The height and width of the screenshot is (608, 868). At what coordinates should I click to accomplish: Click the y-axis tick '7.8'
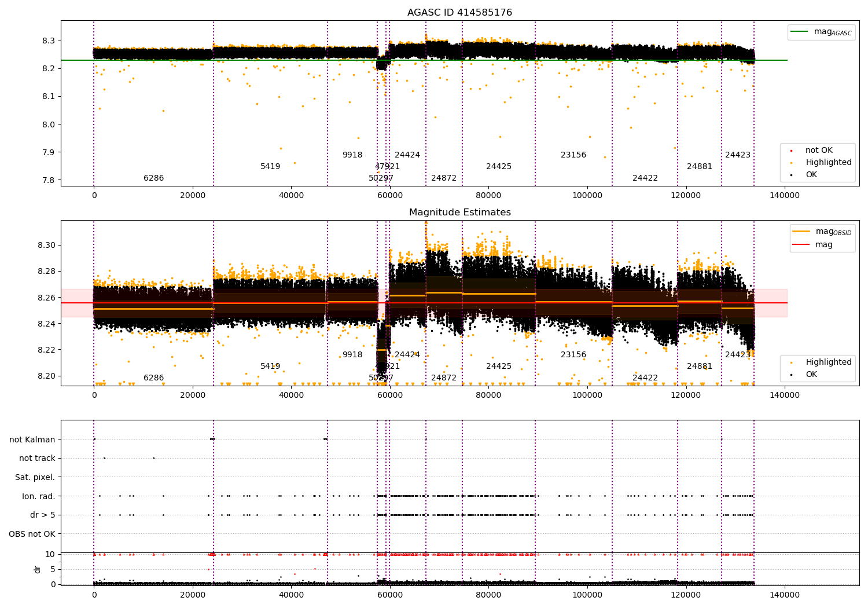pyautogui.click(x=49, y=180)
